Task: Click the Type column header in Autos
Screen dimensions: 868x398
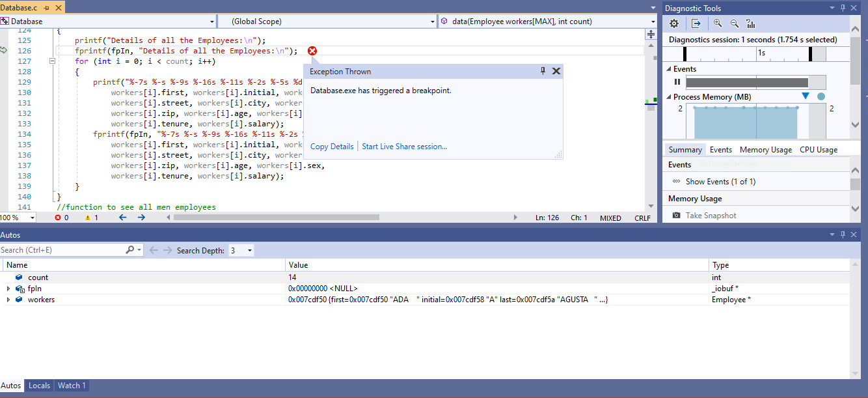Action: [780, 265]
